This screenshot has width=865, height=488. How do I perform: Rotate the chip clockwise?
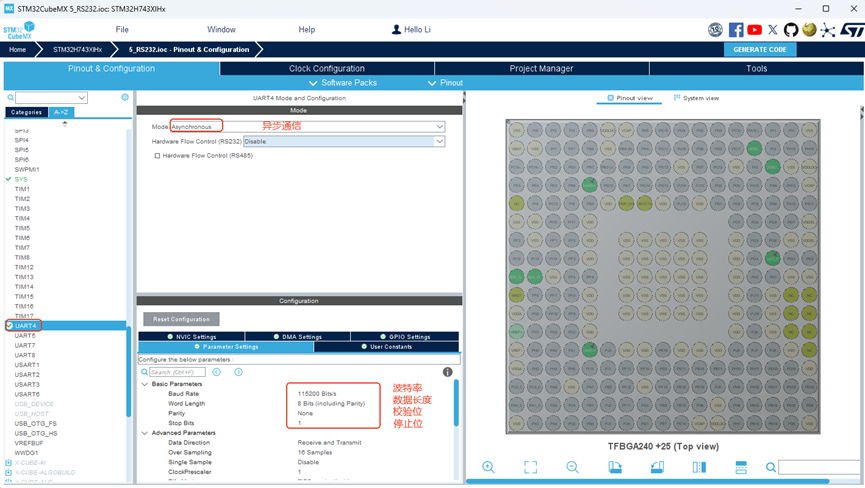[x=615, y=467]
